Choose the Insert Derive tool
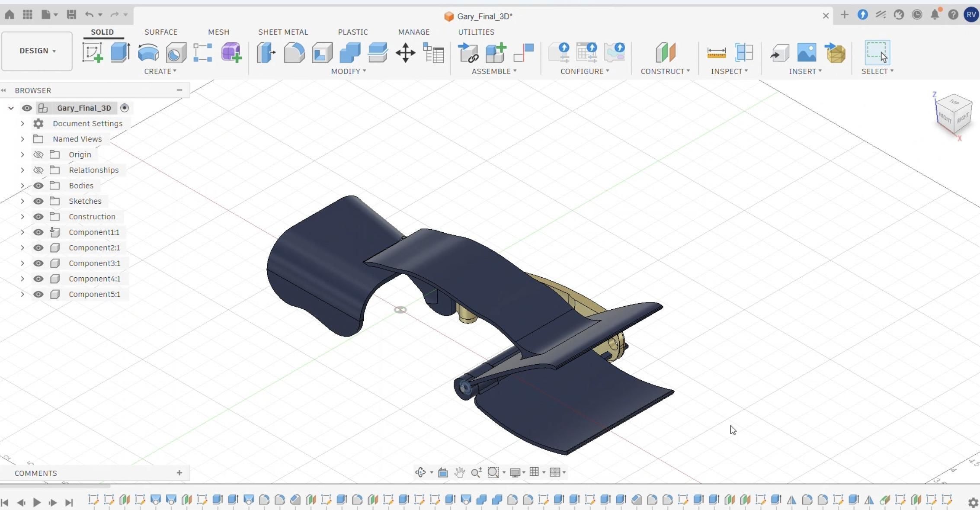 tap(779, 53)
